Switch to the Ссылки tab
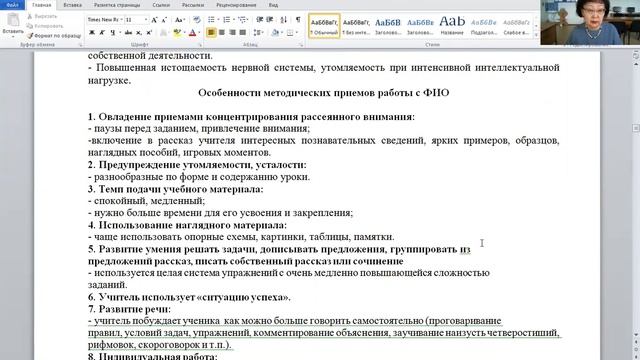The height and width of the screenshot is (360, 640). [162, 5]
